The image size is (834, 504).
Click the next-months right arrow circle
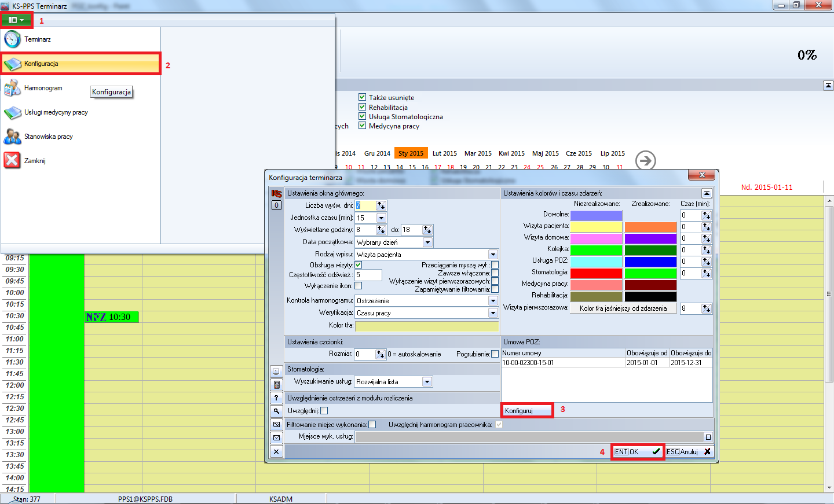tap(645, 160)
